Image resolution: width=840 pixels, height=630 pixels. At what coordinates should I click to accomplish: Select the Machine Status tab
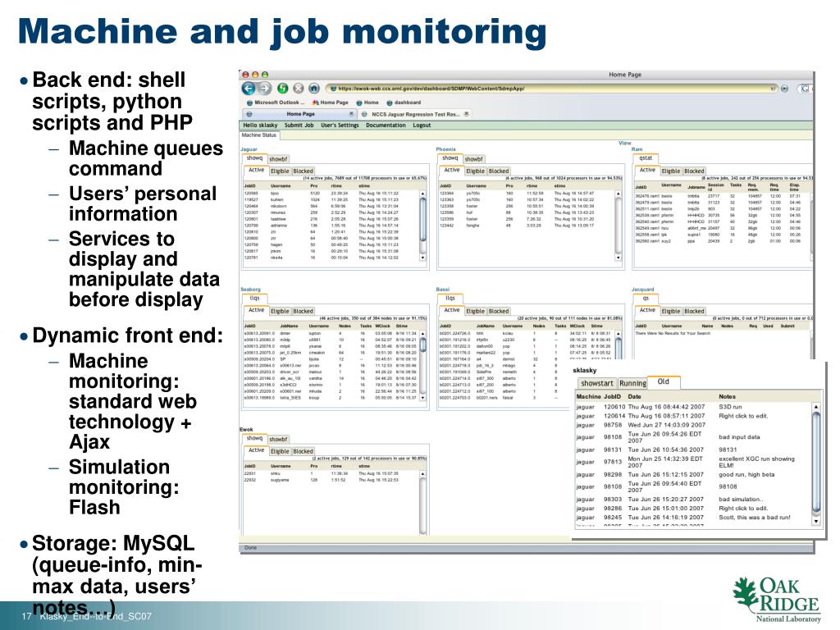tap(258, 135)
